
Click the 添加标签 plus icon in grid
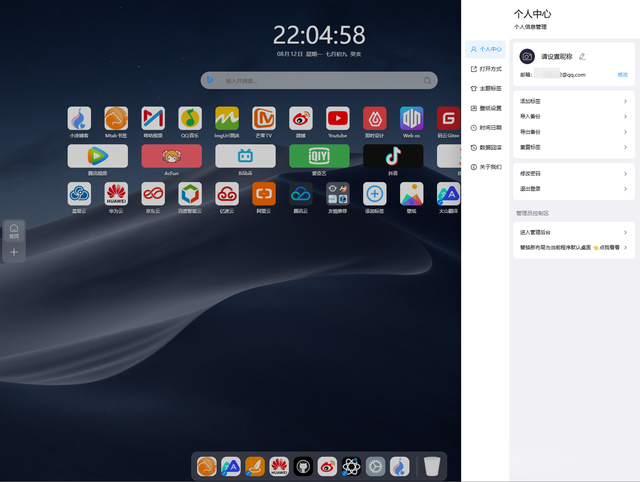coord(375,194)
